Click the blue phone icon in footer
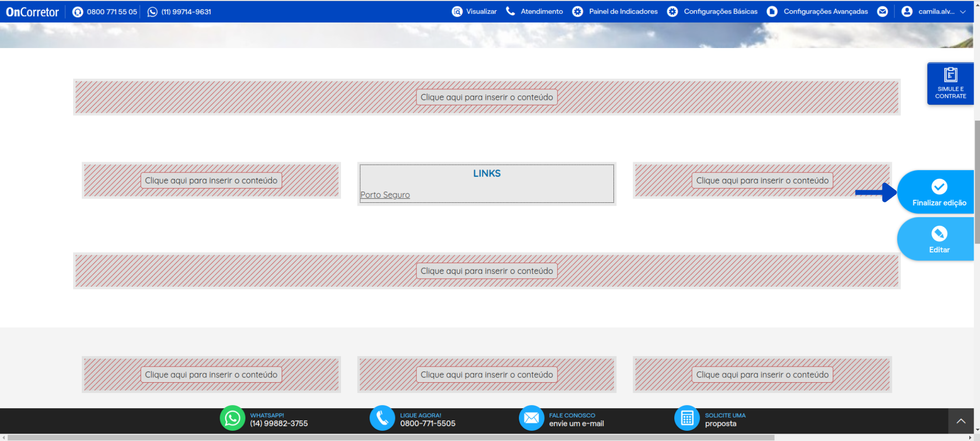 point(382,418)
